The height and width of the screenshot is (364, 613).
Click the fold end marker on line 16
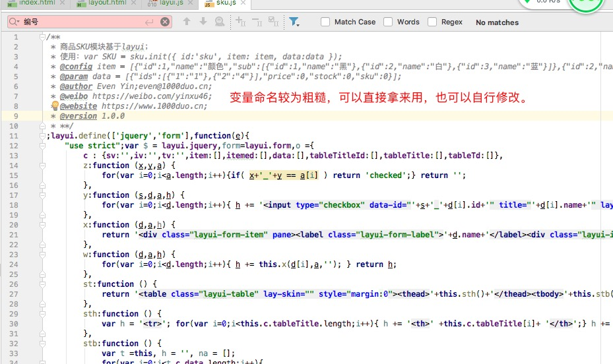pyautogui.click(x=42, y=185)
